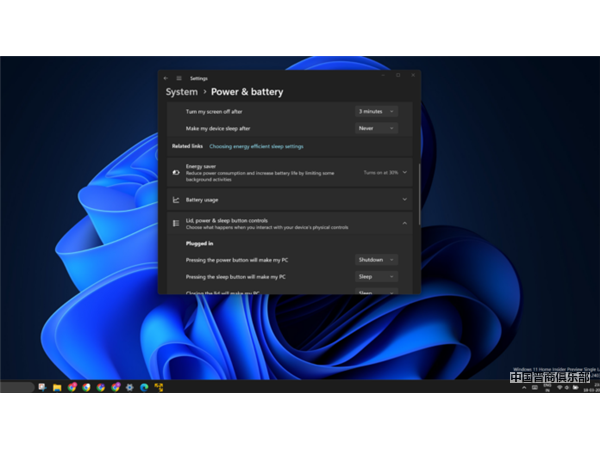
Task: Go to System in the breadcrumb
Action: (181, 92)
